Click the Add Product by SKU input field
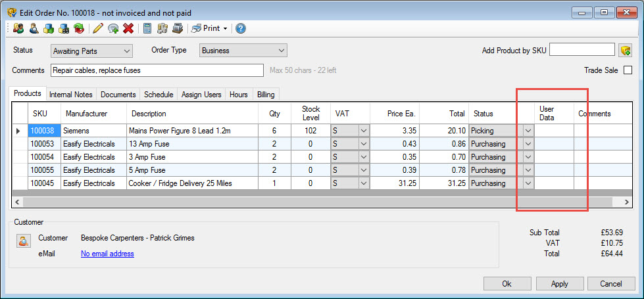 coord(582,50)
